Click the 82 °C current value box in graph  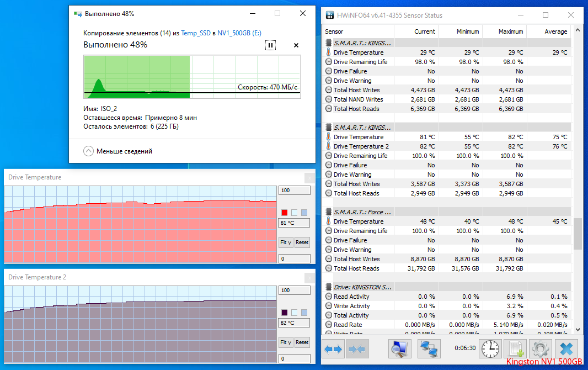tap(295, 323)
